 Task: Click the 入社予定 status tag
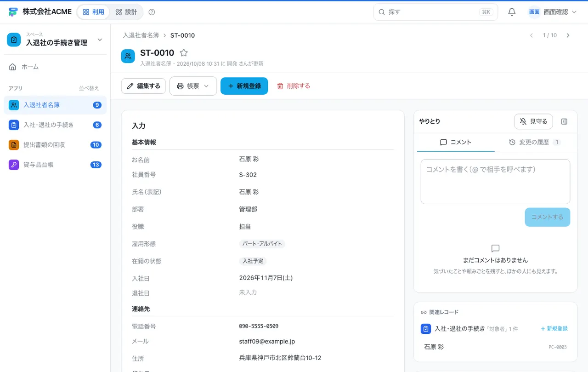[x=253, y=261]
